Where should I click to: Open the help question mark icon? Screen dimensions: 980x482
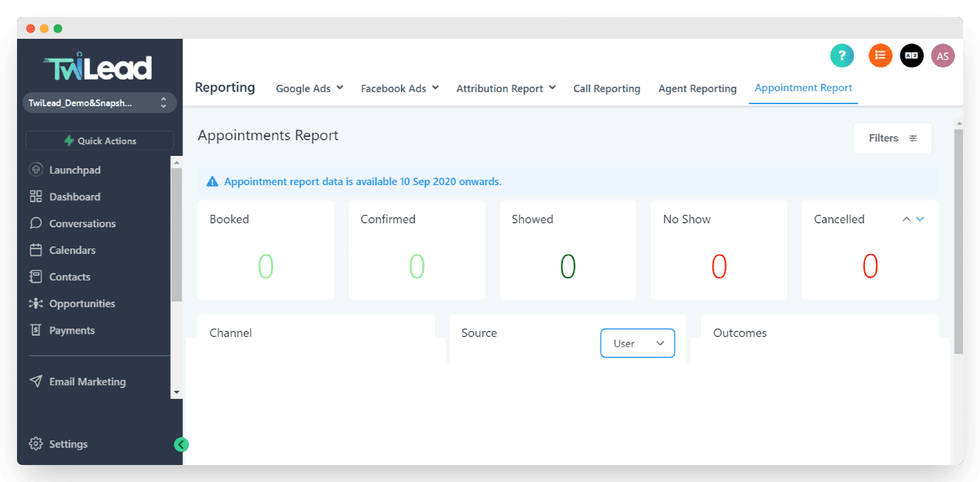(842, 56)
